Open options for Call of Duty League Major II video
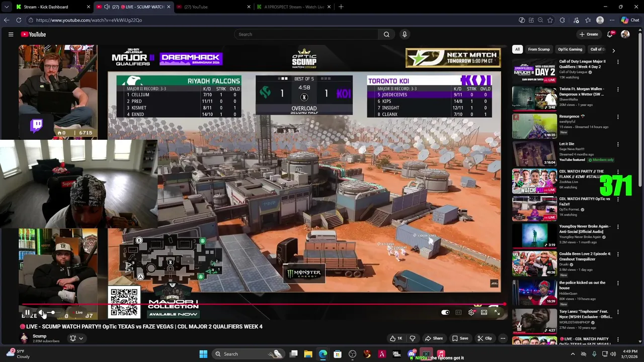644x362 pixels. [x=618, y=62]
